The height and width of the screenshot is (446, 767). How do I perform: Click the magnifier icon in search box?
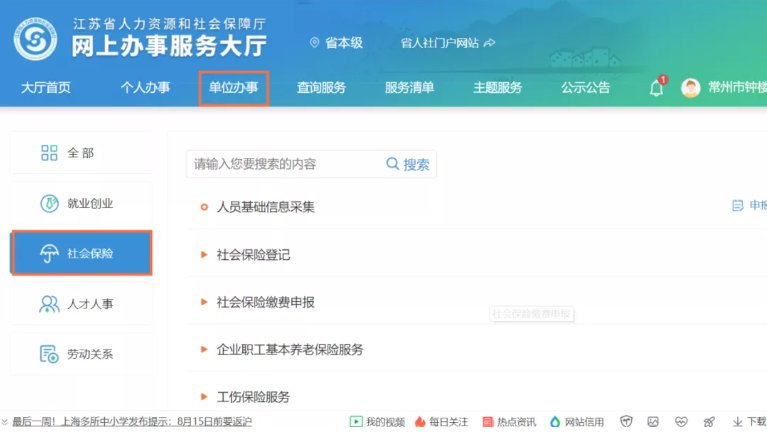[x=392, y=163]
